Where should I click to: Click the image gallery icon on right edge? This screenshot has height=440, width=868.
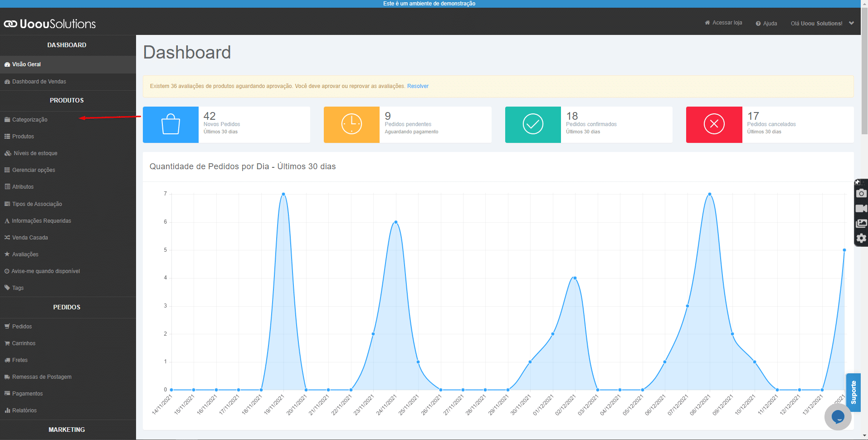click(x=861, y=224)
